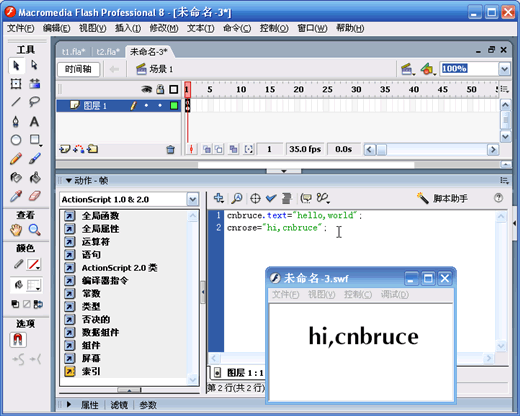Show code hint icon
Viewport: 520px width, 416px height.
click(x=306, y=198)
